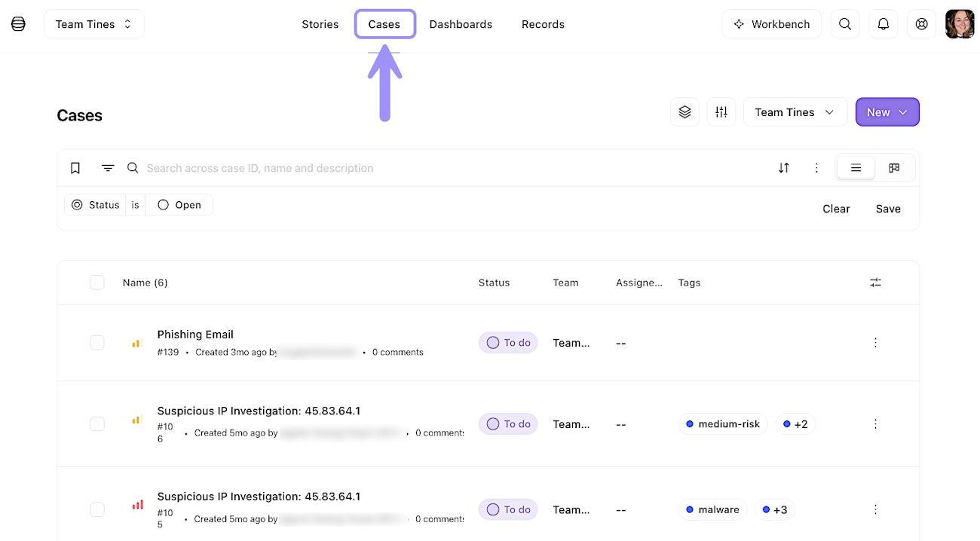Expand the Team Tines switcher at top left
The height and width of the screenshot is (541, 980).
[94, 24]
